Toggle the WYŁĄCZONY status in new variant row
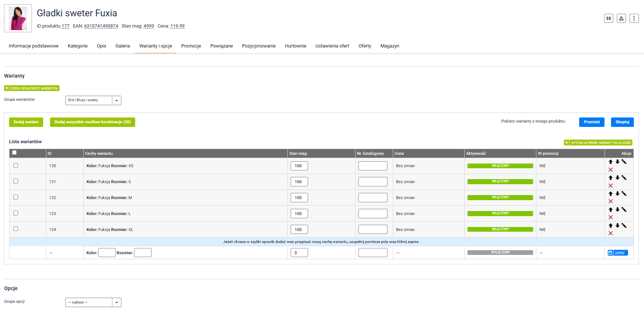This screenshot has width=644, height=314. [500, 252]
